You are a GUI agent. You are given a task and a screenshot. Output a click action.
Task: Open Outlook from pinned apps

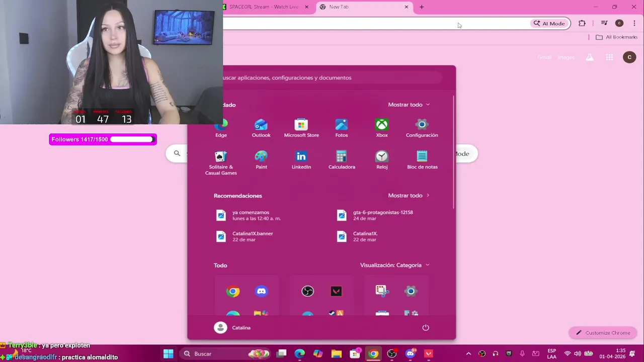pos(261,128)
